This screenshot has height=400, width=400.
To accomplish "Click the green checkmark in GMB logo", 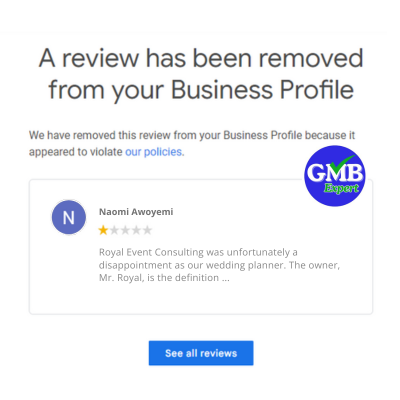I will coord(345,161).
